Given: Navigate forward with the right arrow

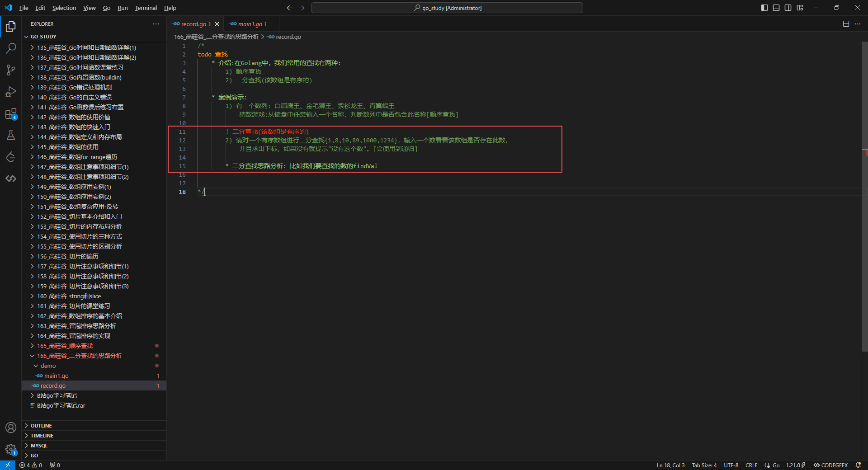Looking at the screenshot, I should coord(302,8).
